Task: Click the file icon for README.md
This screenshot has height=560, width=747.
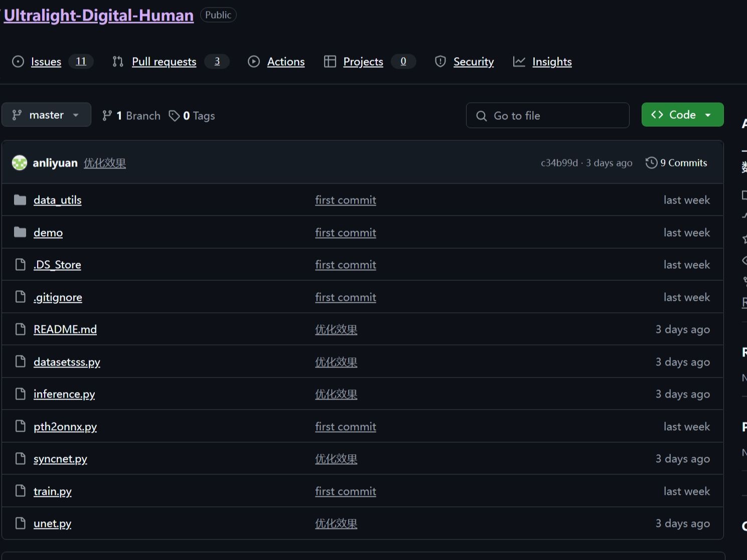Action: (20, 329)
